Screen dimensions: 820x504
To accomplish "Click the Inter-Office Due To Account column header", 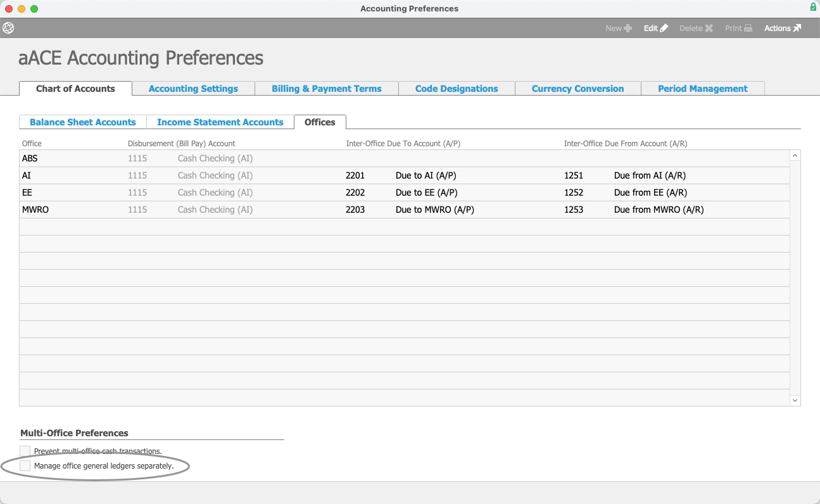I will (x=403, y=144).
